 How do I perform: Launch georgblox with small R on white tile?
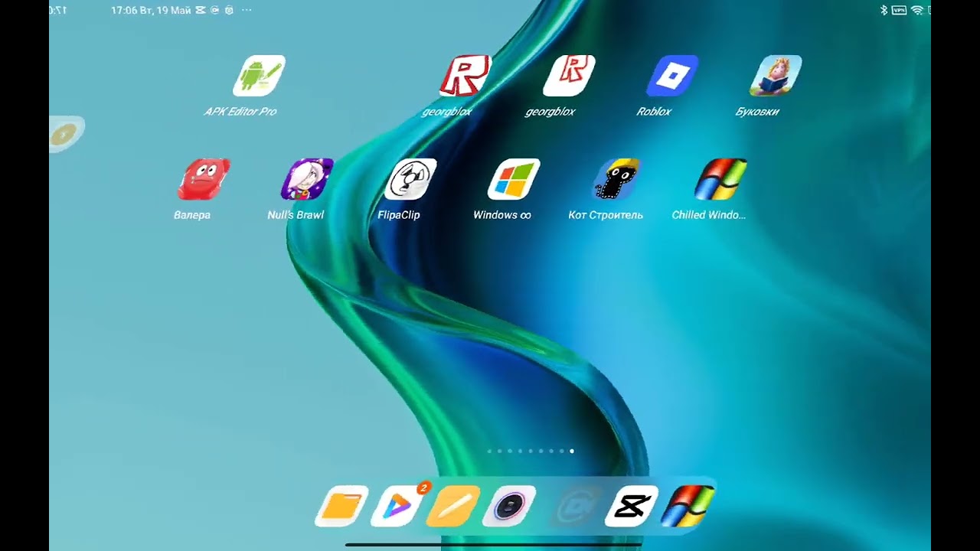pyautogui.click(x=569, y=76)
